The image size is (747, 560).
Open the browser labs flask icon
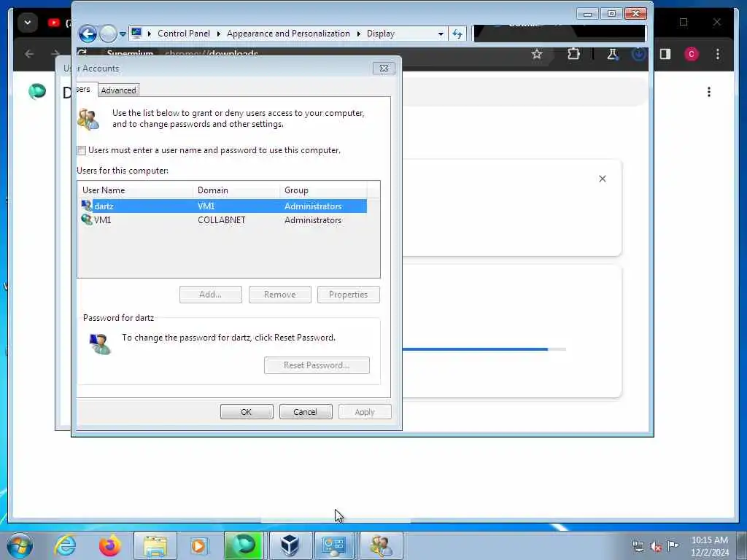click(612, 54)
